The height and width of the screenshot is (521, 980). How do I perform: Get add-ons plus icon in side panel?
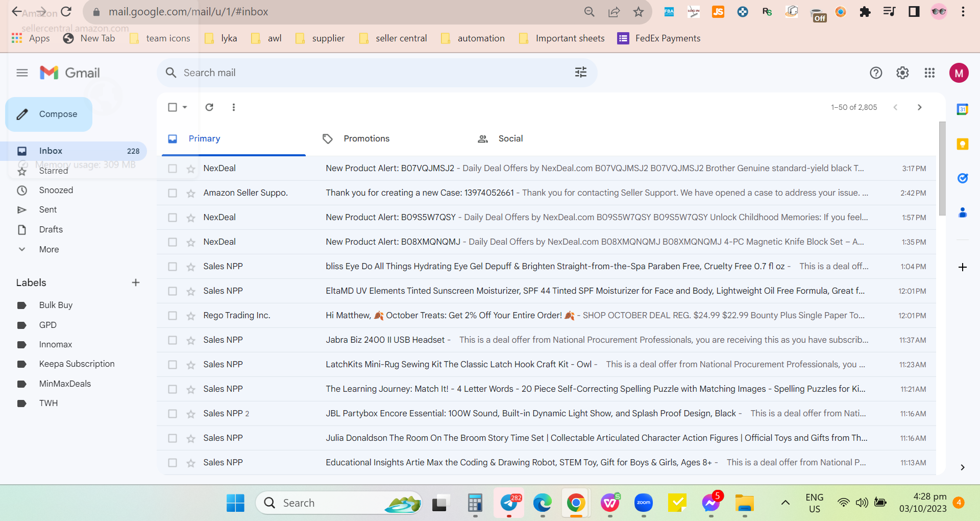coord(963,267)
